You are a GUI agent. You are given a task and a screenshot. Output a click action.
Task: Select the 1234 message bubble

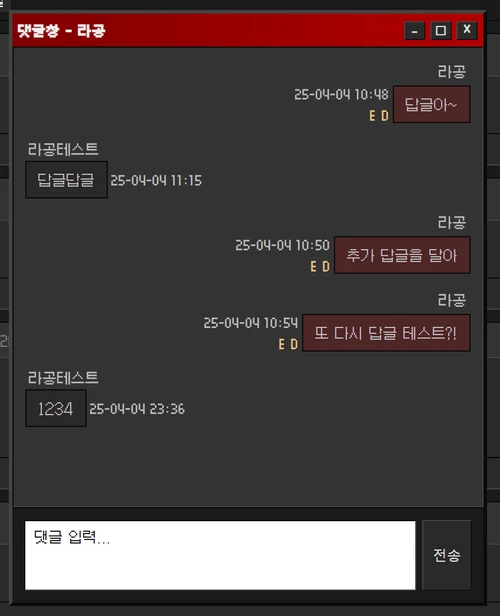[56, 408]
